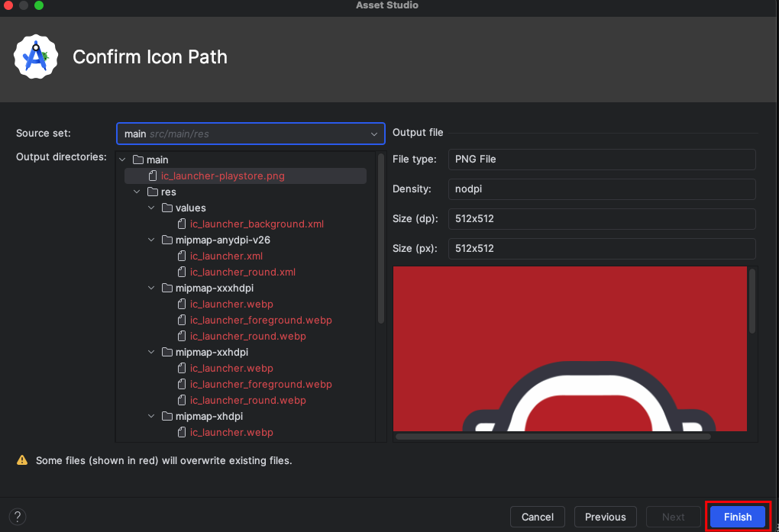Image resolution: width=779 pixels, height=532 pixels.
Task: Collapse the values folder chevron
Action: coord(151,208)
